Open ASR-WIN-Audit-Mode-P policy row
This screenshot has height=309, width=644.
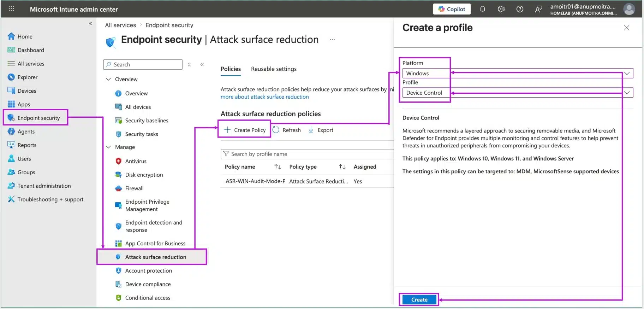click(255, 181)
